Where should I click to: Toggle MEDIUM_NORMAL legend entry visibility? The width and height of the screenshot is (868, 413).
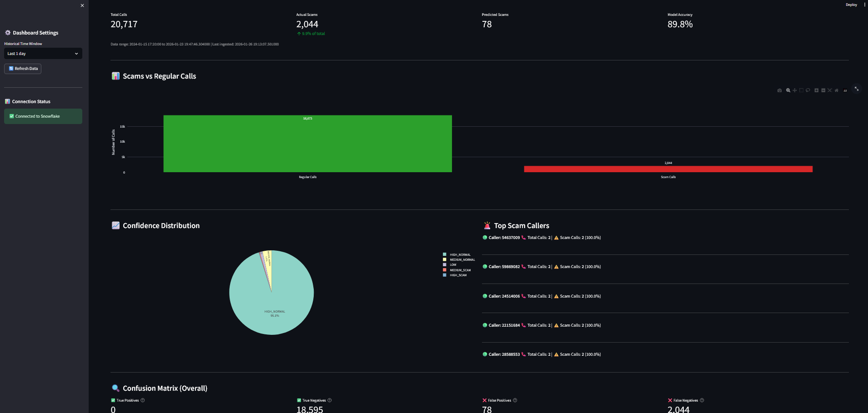[462, 260]
